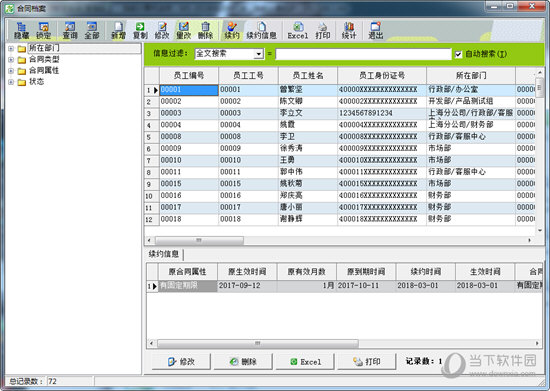Click the bottom Excel button
This screenshot has height=391, width=550.
pyautogui.click(x=305, y=361)
